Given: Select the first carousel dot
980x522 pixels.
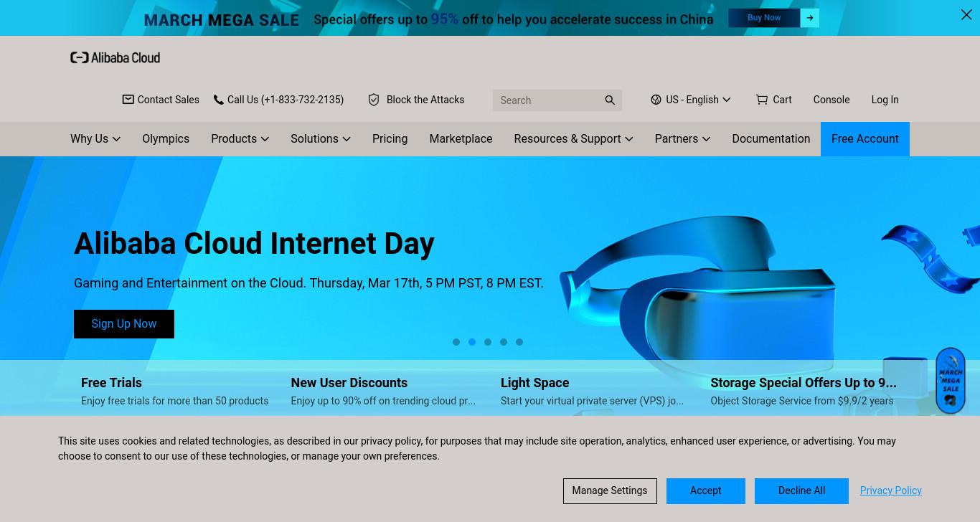Looking at the screenshot, I should click(x=456, y=342).
